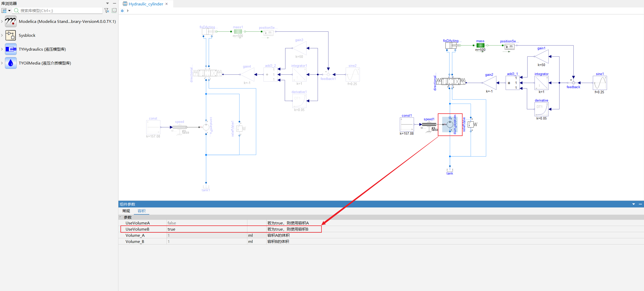Click the blue cube model icon in breadcrumb bar
Viewport: 644px width, 291px height.
click(122, 11)
